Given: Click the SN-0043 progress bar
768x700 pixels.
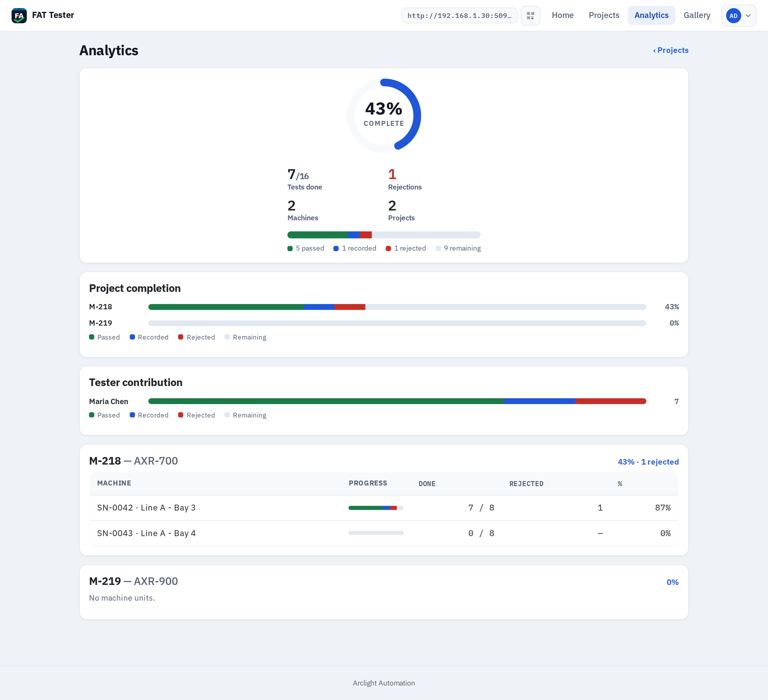Looking at the screenshot, I should click(x=376, y=533).
